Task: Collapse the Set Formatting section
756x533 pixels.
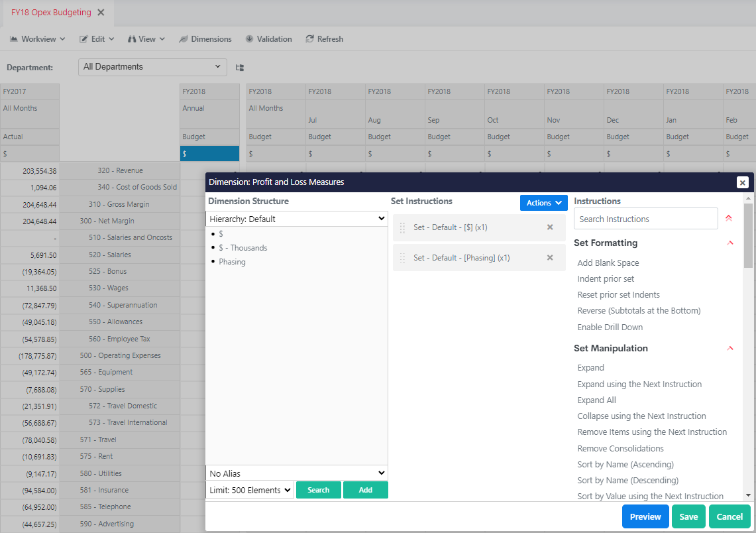Action: (x=730, y=243)
